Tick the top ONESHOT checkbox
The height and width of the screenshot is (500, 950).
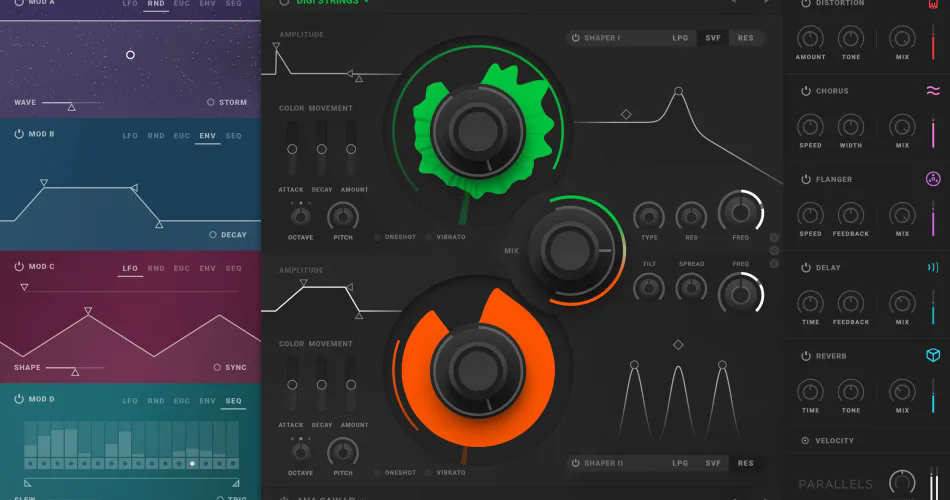(377, 237)
